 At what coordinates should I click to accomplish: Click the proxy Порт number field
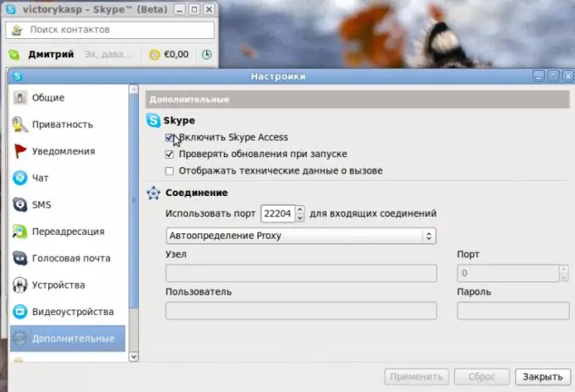pos(508,273)
